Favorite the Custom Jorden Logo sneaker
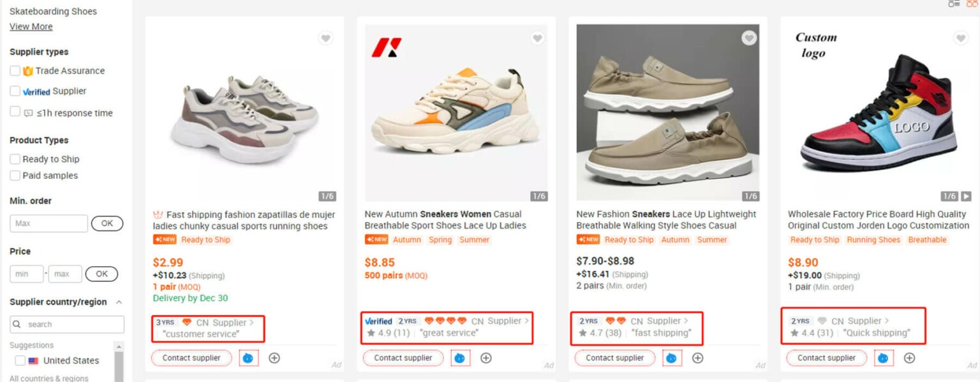This screenshot has width=980, height=382. pyautogui.click(x=961, y=38)
